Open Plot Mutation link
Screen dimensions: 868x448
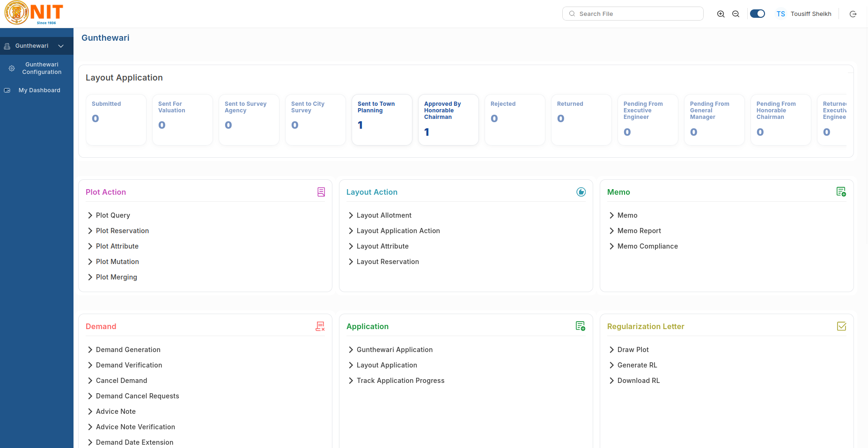[118, 262]
